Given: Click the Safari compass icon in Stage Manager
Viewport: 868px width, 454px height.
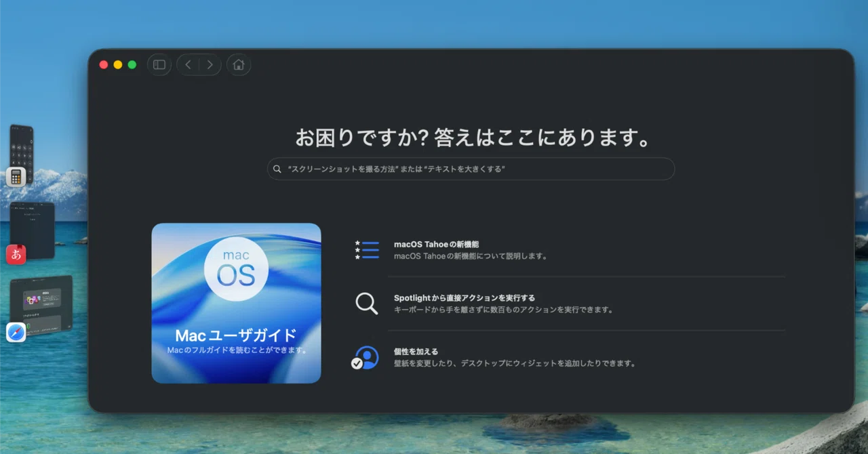Looking at the screenshot, I should (16, 332).
